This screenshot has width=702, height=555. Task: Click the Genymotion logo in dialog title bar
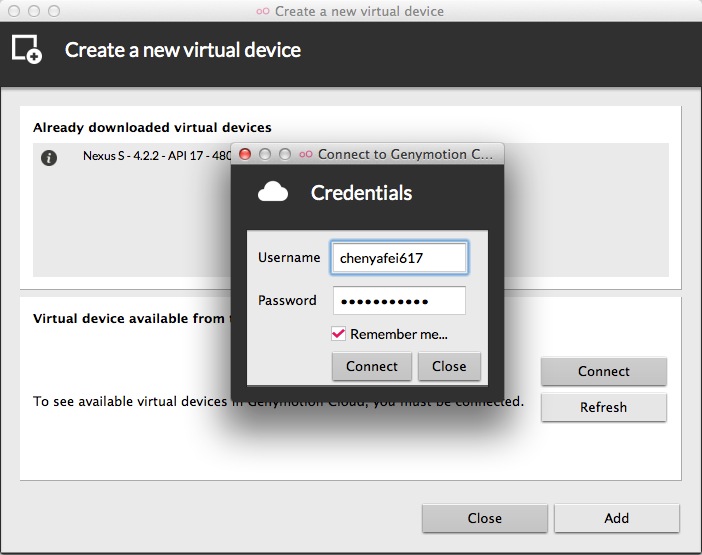(306, 154)
